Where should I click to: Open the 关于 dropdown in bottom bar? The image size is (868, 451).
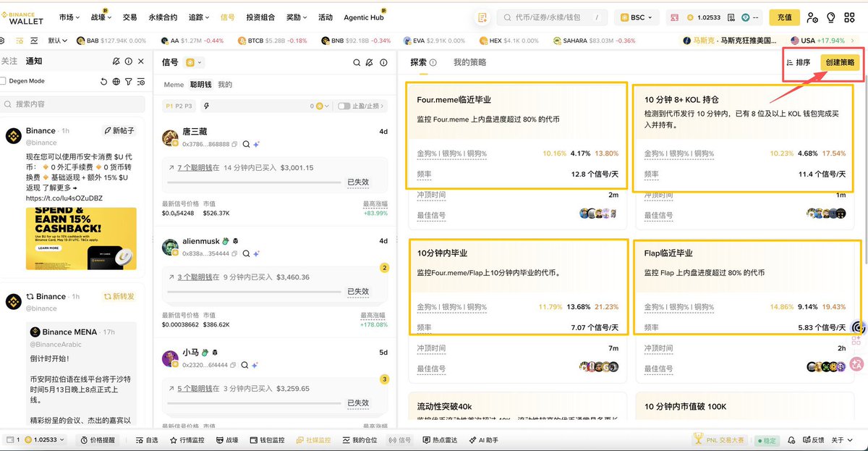[x=841, y=439]
